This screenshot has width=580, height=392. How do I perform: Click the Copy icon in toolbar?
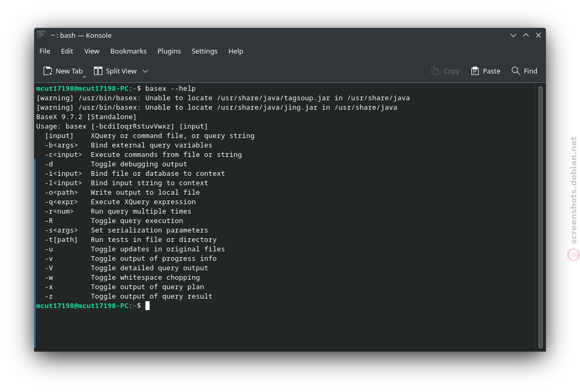pyautogui.click(x=435, y=71)
